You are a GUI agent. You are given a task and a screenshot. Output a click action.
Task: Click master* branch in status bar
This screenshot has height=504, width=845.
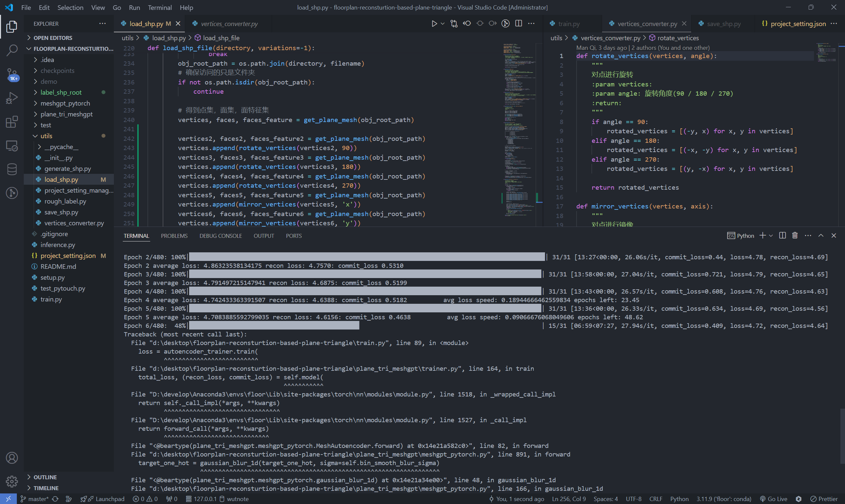click(34, 499)
